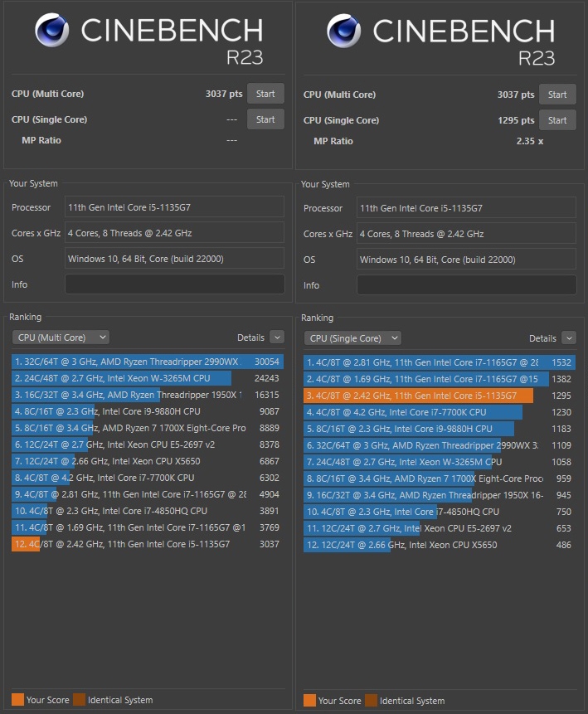Start Multi Core test in left window
Image resolution: width=588 pixels, height=714 pixels.
pyautogui.click(x=265, y=94)
